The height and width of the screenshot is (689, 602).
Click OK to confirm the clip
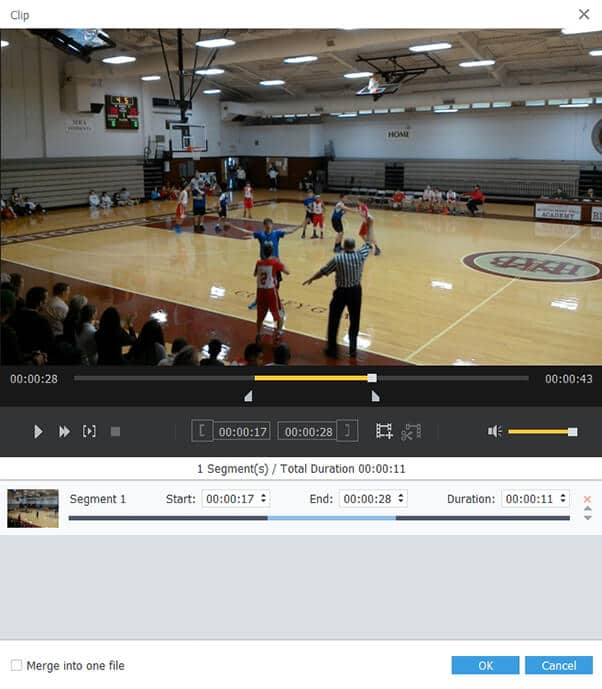click(x=485, y=665)
